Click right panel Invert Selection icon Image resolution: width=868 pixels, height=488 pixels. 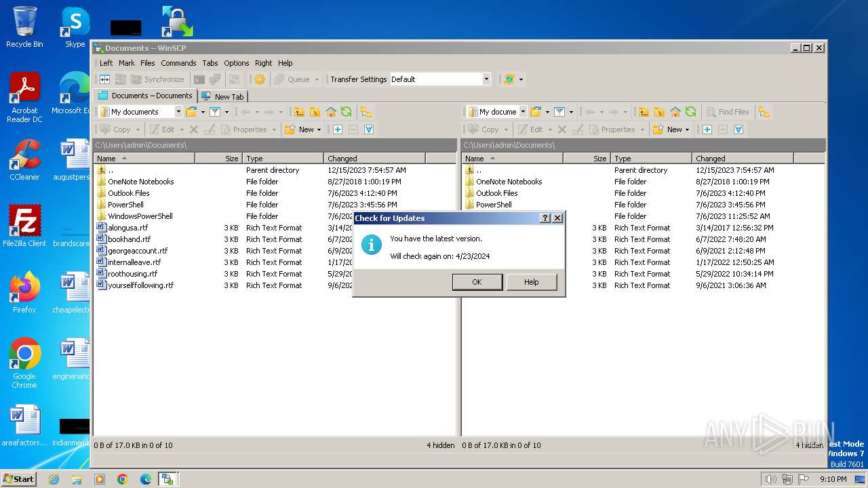738,129
